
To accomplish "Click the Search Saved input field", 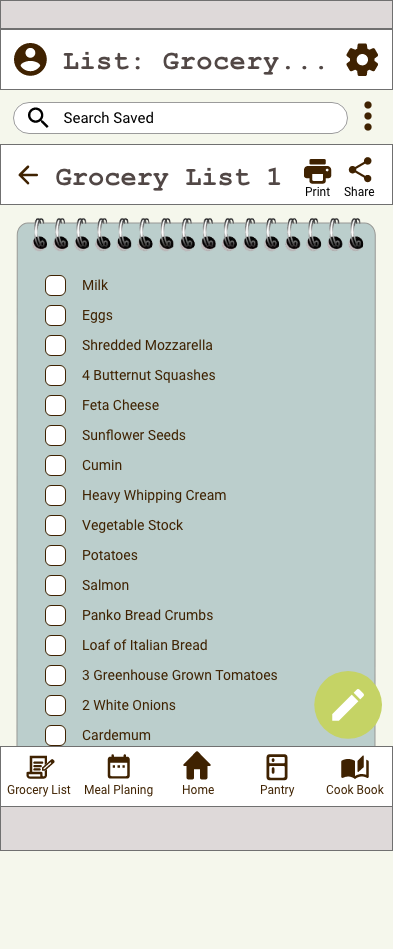I will coord(180,117).
